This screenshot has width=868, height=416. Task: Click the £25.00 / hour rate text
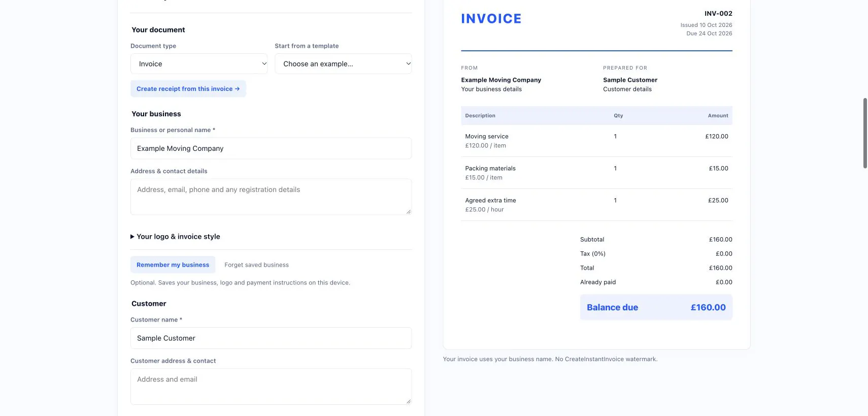[484, 210]
